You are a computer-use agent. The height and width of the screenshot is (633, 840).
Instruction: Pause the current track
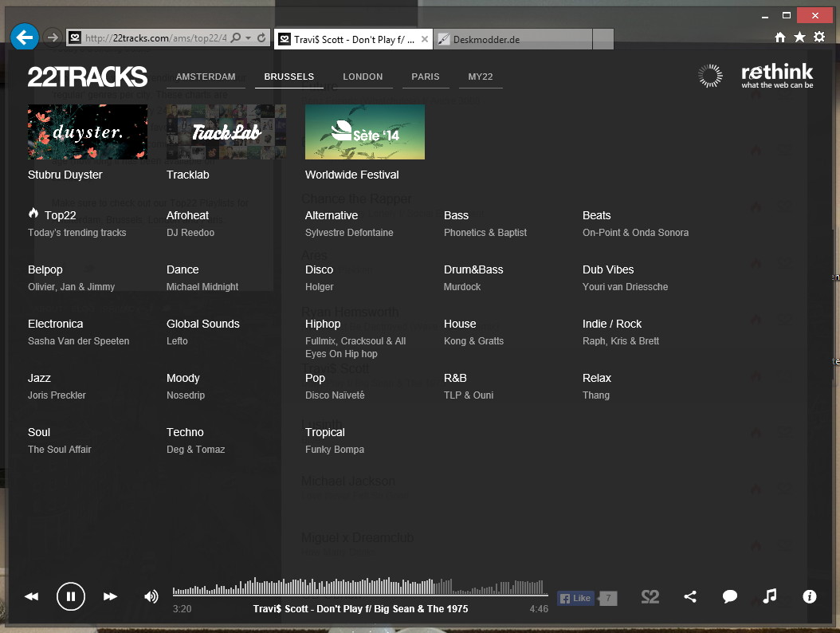71,596
